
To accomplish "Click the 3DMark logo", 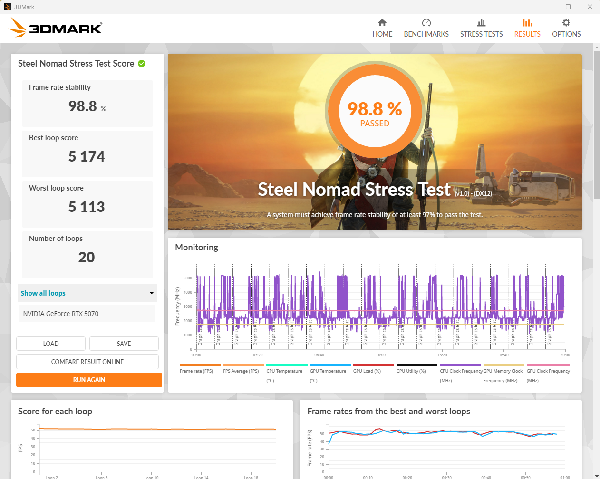I will point(56,28).
